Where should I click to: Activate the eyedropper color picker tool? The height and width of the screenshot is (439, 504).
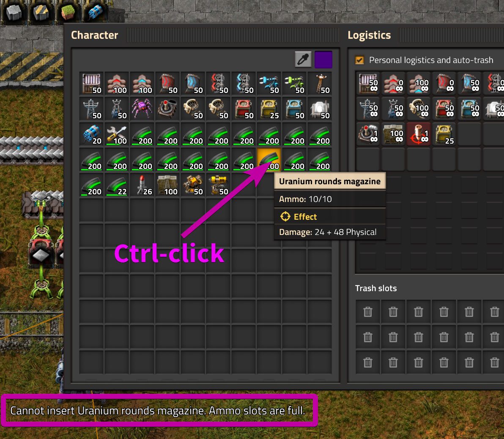coord(303,60)
